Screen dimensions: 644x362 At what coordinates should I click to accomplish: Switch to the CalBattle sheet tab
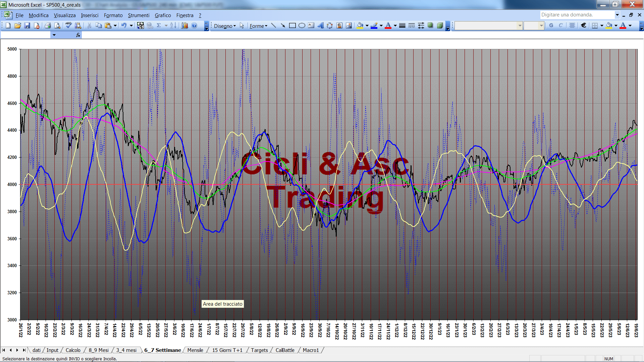click(x=285, y=350)
